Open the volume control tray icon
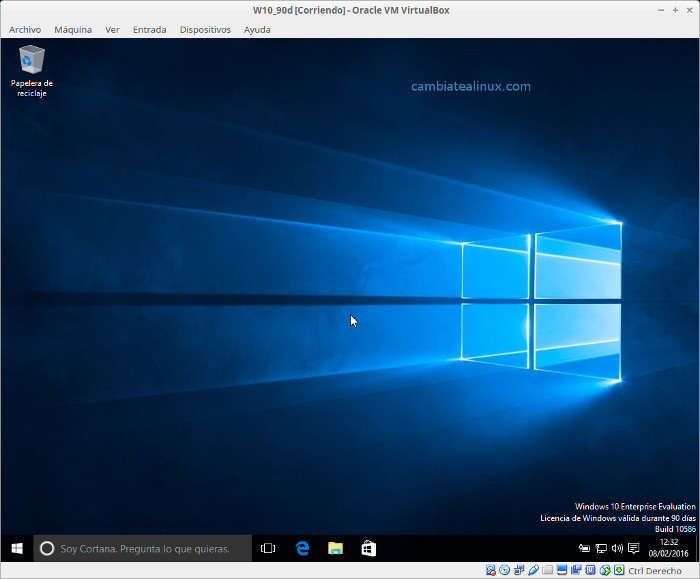 [617, 548]
